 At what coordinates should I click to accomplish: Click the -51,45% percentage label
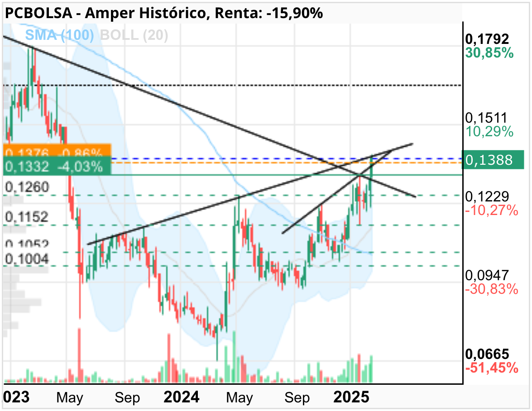click(491, 368)
